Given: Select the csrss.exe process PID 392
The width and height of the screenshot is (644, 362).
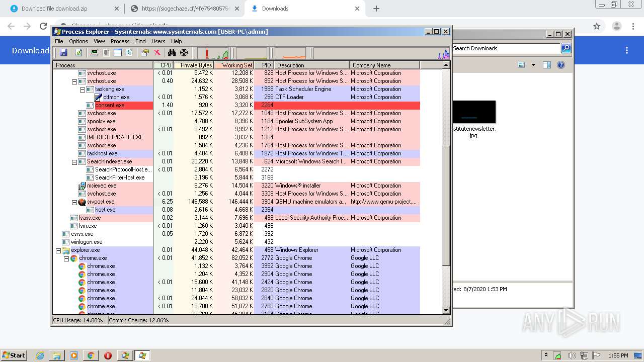Looking at the screenshot, I should pyautogui.click(x=82, y=234).
